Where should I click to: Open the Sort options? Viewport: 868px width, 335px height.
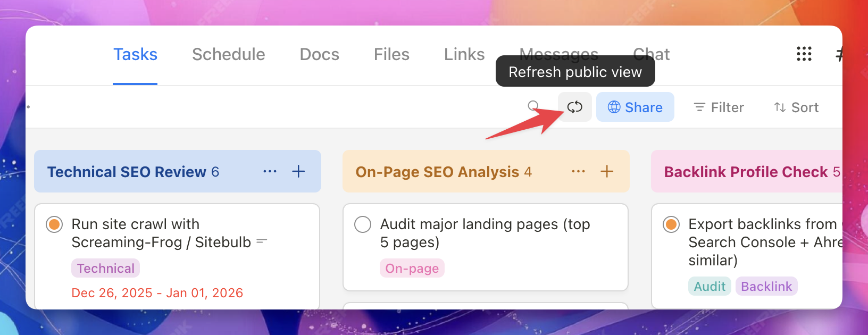[796, 107]
